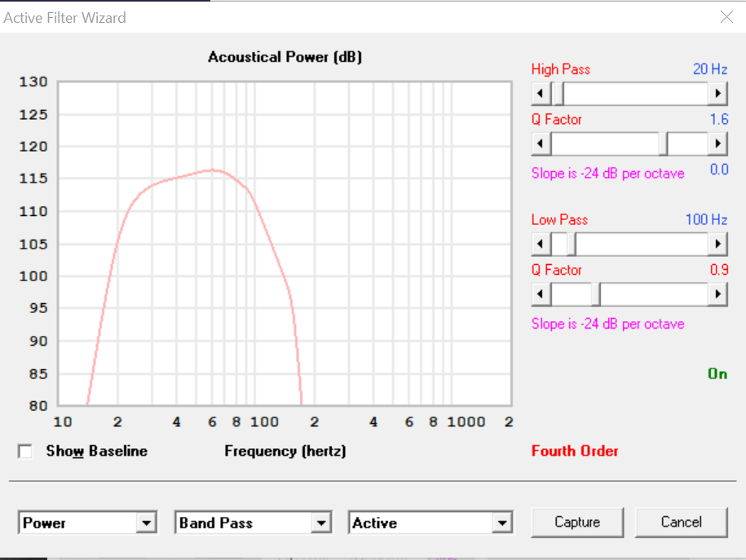
Task: Click the 1.6 Q Factor value
Action: [719, 120]
